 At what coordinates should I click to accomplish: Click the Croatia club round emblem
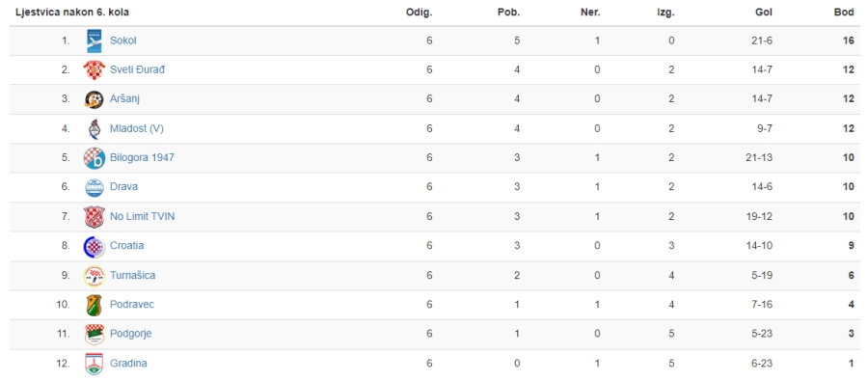95,246
